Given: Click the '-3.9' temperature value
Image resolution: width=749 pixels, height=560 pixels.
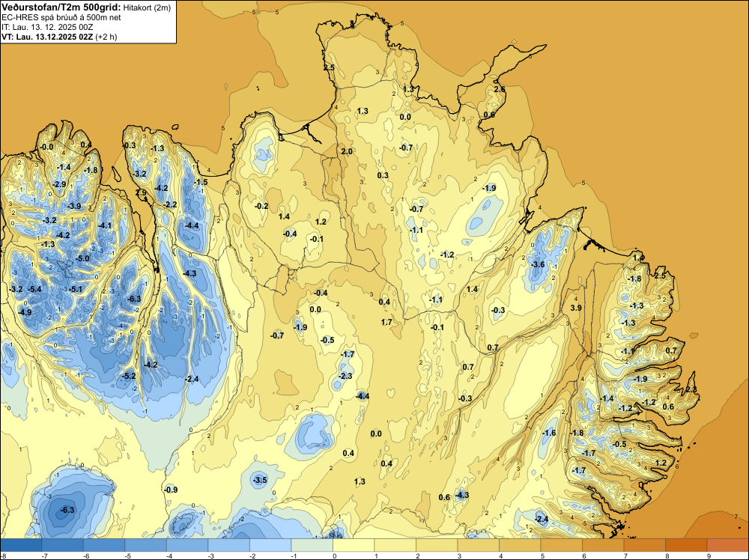Looking at the screenshot, I should 74,206.
